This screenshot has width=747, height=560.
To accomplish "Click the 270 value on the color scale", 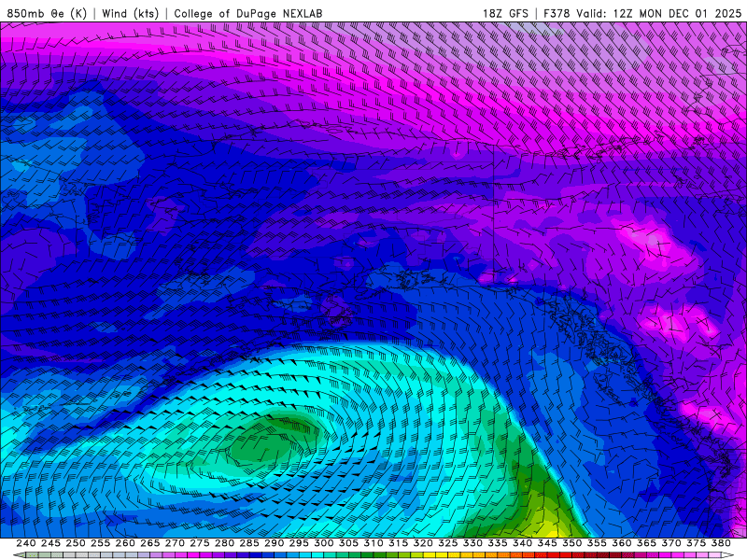I will tap(175, 543).
